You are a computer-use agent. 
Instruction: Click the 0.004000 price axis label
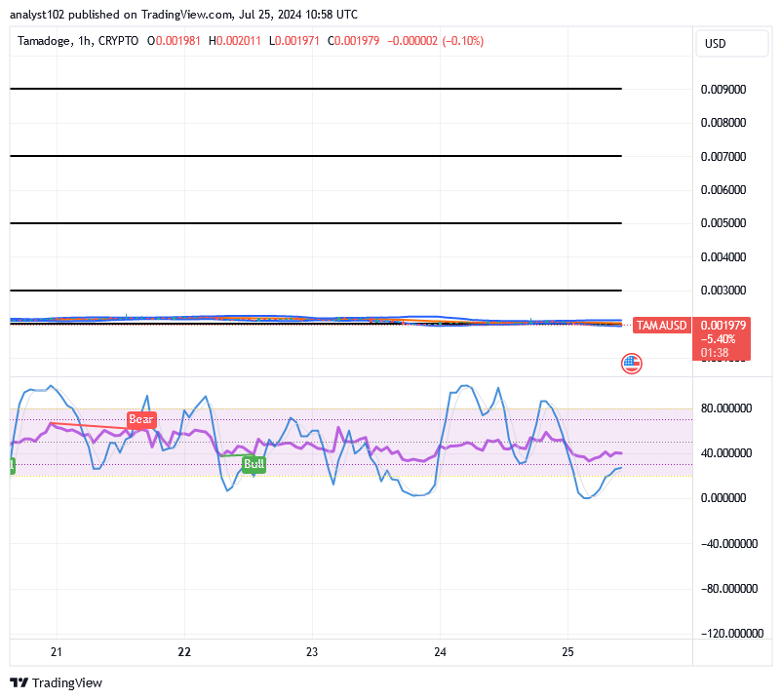(723, 257)
